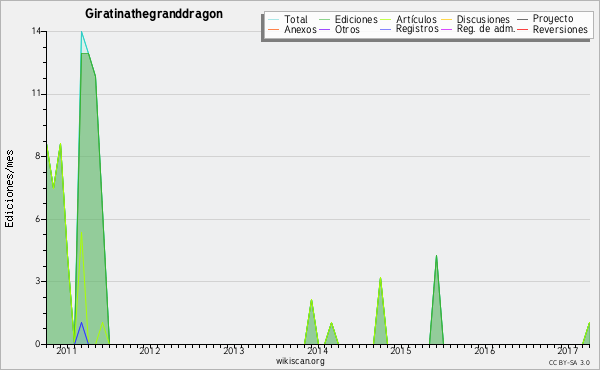
Task: Select the Proyecto legend entry
Action: (x=553, y=18)
